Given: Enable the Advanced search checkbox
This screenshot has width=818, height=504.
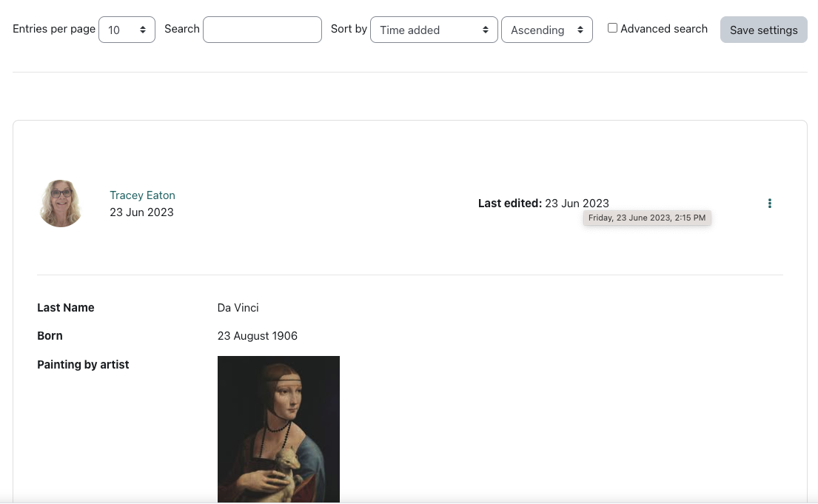Looking at the screenshot, I should [x=612, y=28].
